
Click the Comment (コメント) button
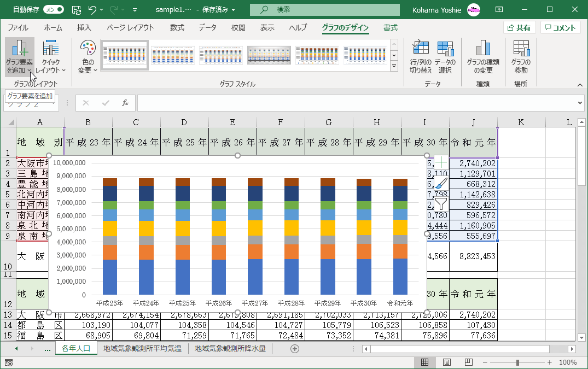(560, 28)
